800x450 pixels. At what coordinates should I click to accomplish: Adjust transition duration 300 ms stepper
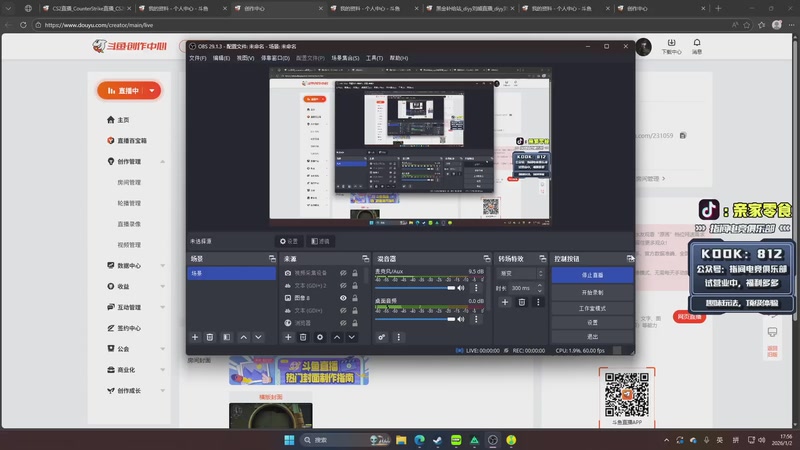point(540,288)
